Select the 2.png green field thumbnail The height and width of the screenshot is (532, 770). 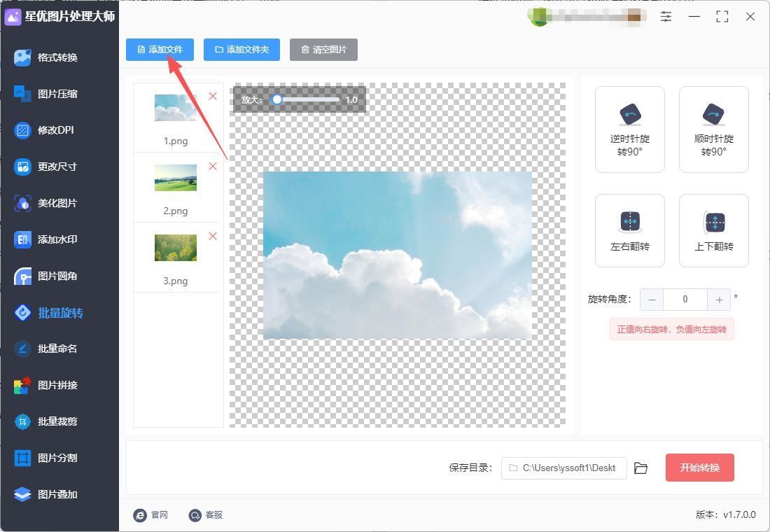[175, 178]
